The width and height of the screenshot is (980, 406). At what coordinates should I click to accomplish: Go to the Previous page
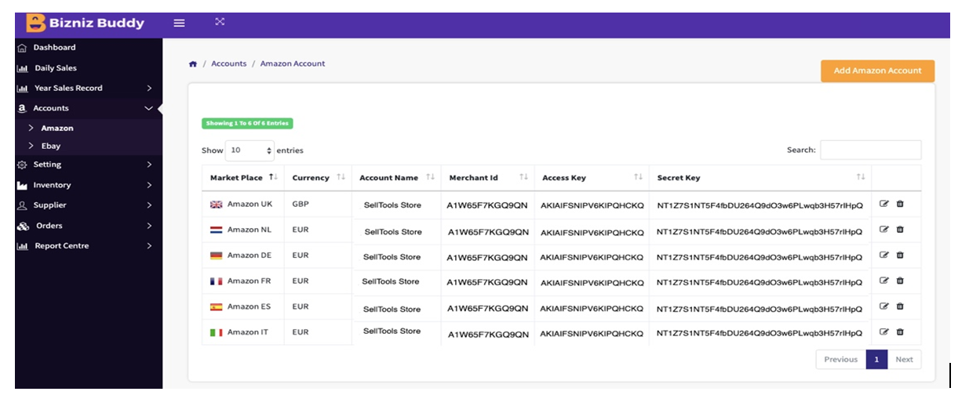click(x=840, y=360)
